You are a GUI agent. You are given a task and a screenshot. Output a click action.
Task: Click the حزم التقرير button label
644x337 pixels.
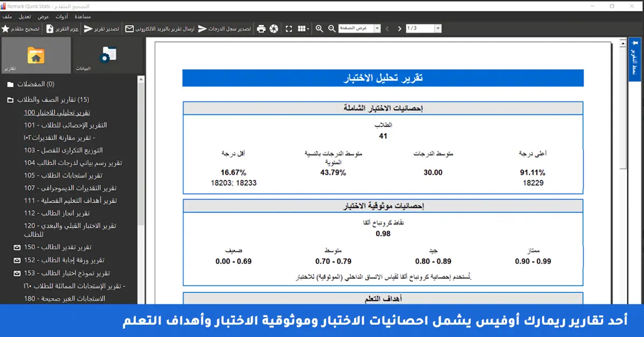(67, 28)
